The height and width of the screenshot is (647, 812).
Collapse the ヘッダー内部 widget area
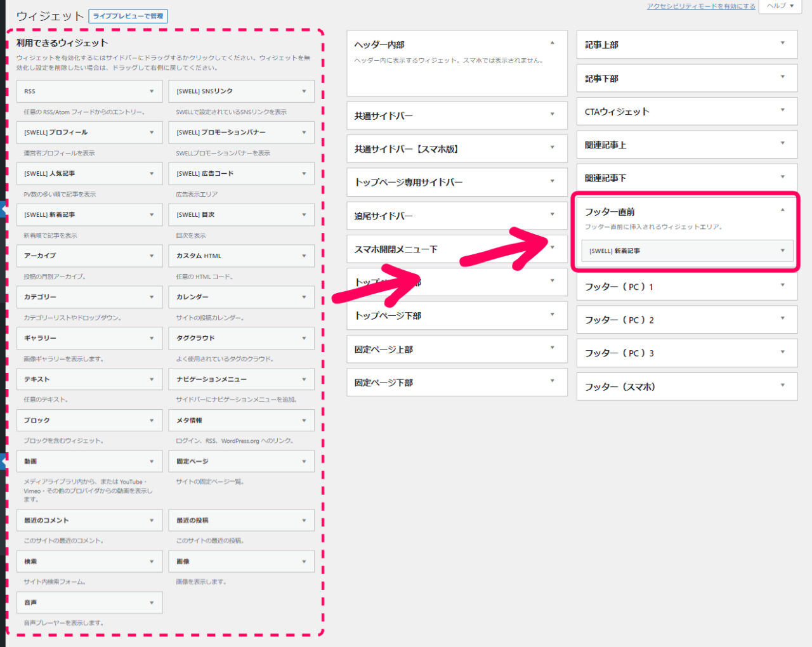point(552,44)
